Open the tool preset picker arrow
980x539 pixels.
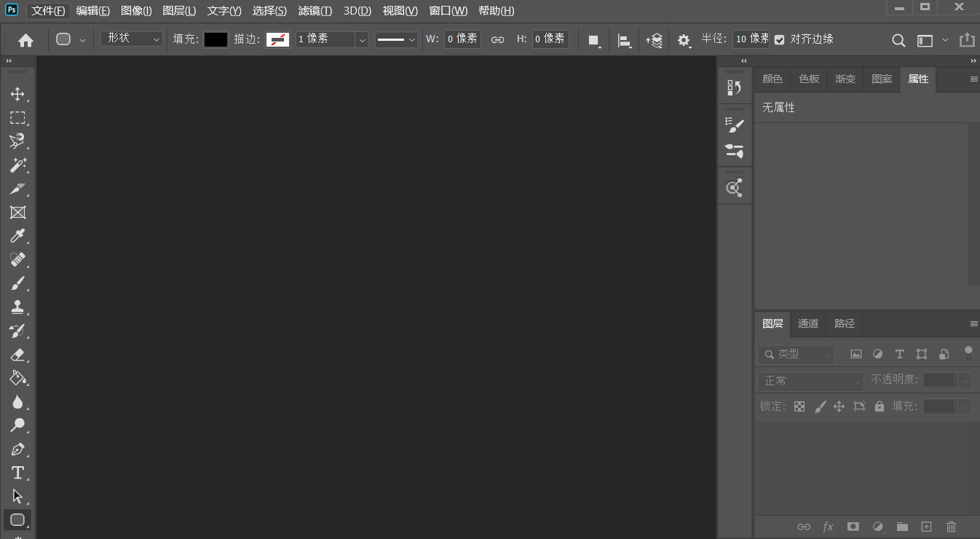(82, 40)
